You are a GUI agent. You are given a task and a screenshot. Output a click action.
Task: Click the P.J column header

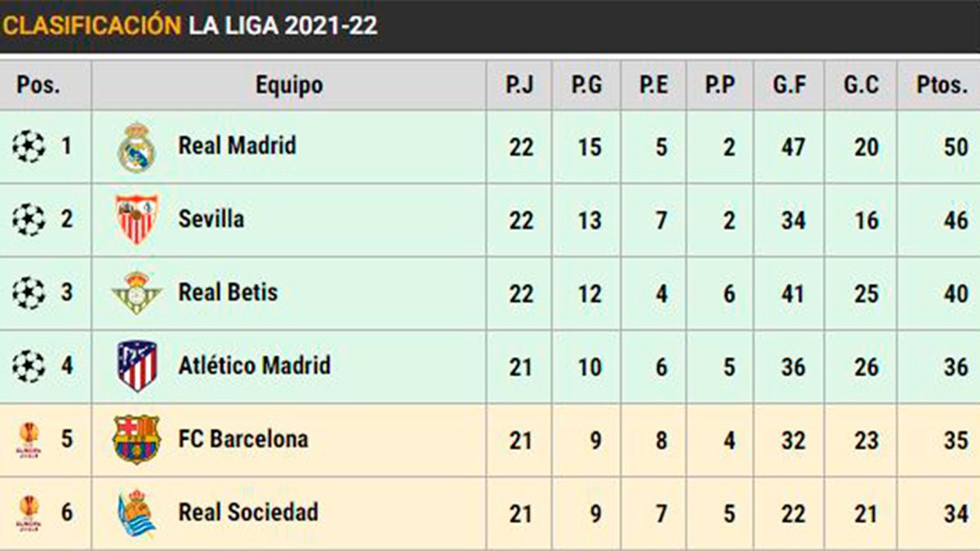(x=519, y=85)
